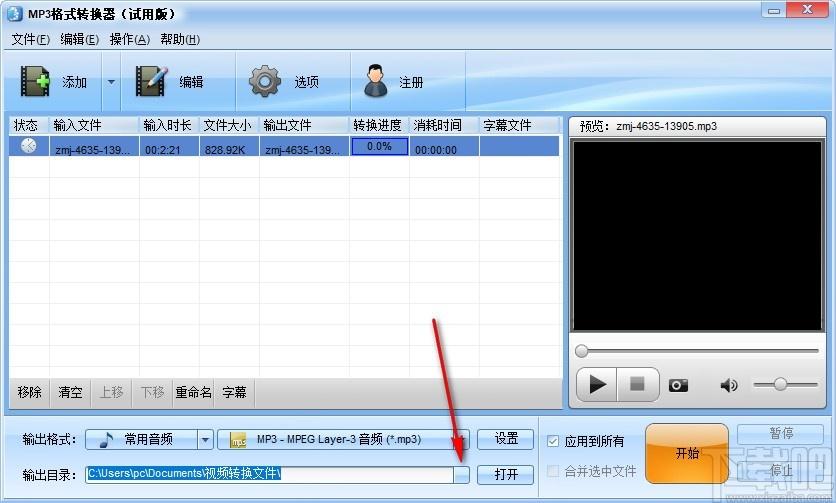Click the 00:2:21 duration cell
The width and height of the screenshot is (836, 503).
[169, 146]
